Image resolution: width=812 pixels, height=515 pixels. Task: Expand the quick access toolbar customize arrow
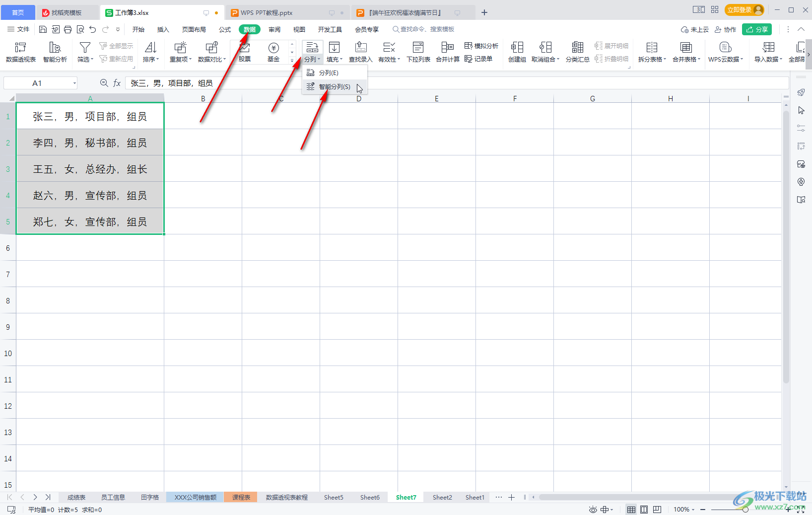coord(118,29)
